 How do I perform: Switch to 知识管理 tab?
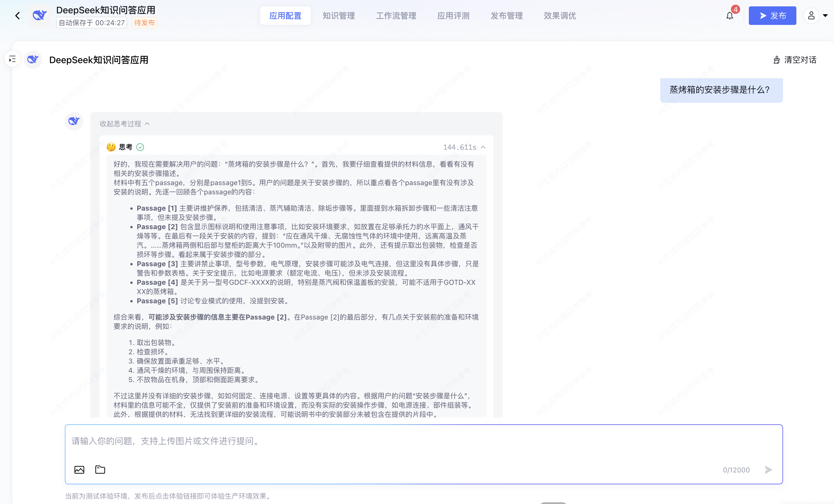click(339, 16)
